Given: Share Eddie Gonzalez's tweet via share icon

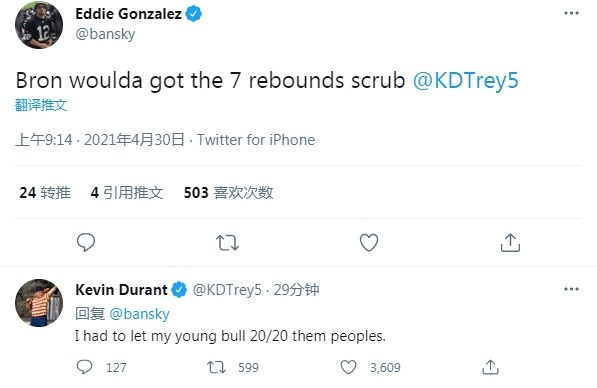Looking at the screenshot, I should pos(510,242).
